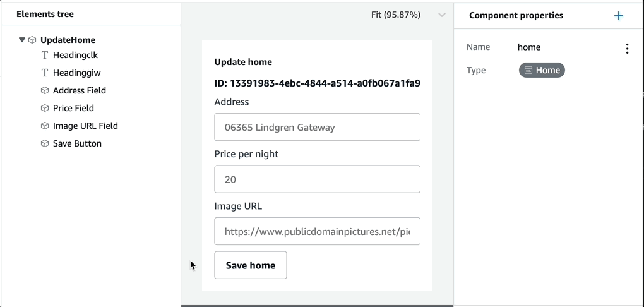Click the Price Field cube icon
Image resolution: width=644 pixels, height=307 pixels.
pyautogui.click(x=45, y=108)
